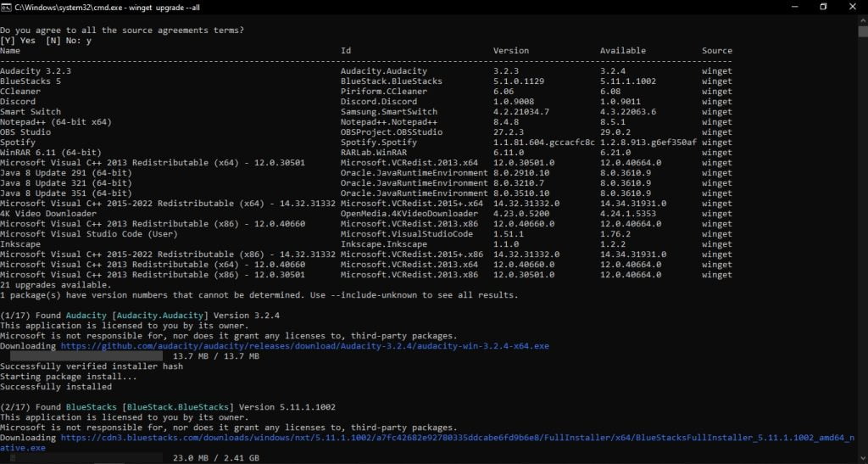The width and height of the screenshot is (868, 464).
Task: Click the "Source" column header
Action: point(717,50)
